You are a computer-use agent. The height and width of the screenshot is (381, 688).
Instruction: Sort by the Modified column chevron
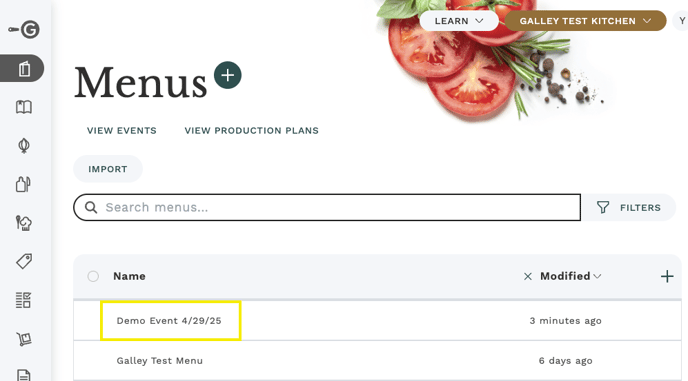[597, 276]
